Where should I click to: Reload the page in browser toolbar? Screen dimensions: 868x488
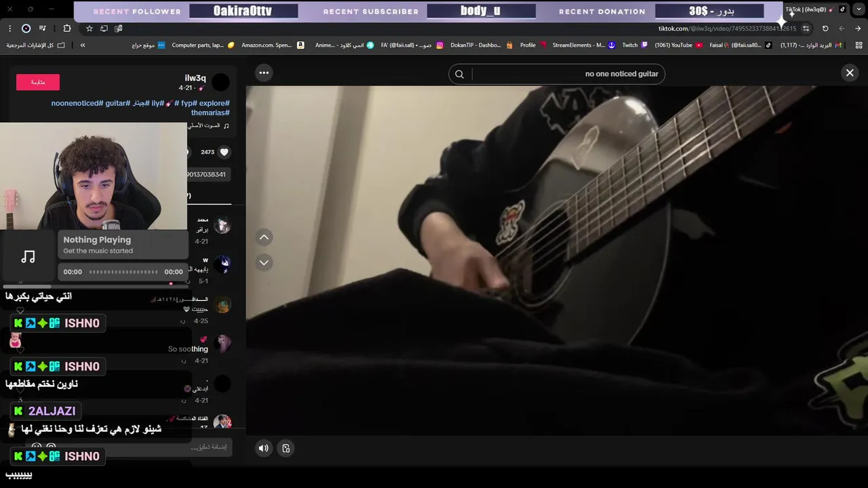tap(825, 28)
